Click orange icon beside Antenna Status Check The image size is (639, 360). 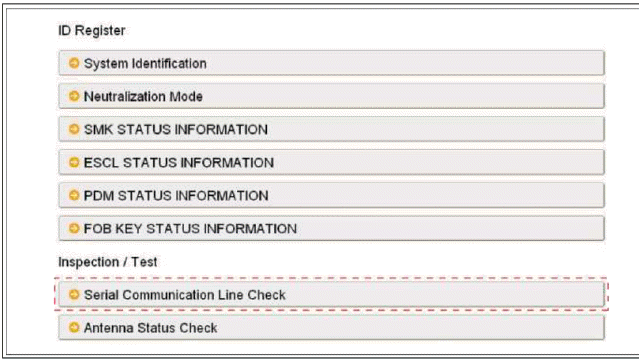74,327
